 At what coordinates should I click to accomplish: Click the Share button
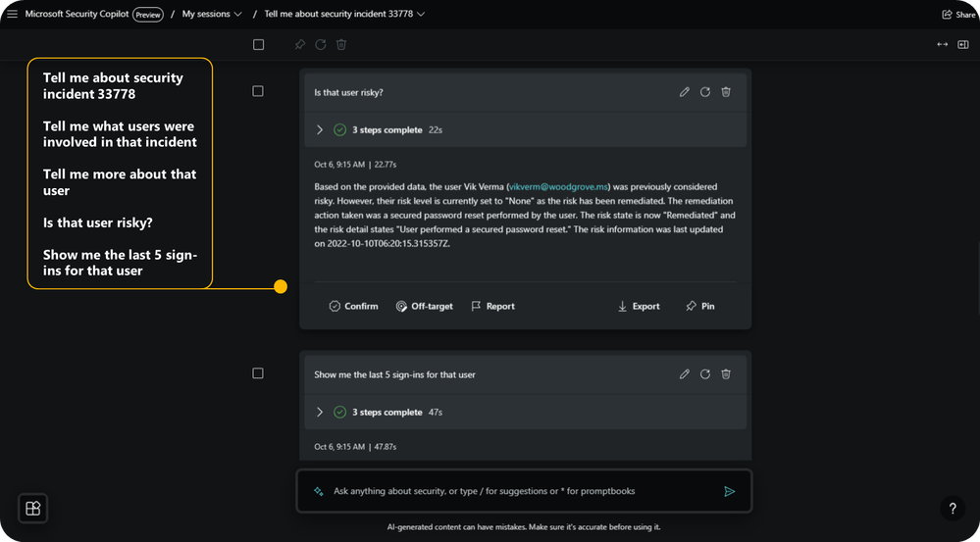(958, 15)
